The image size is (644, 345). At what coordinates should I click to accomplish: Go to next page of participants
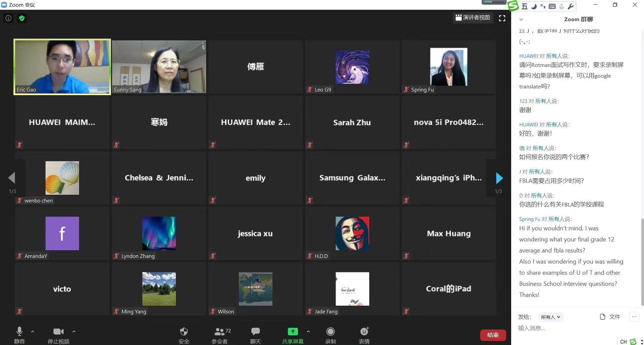(499, 178)
